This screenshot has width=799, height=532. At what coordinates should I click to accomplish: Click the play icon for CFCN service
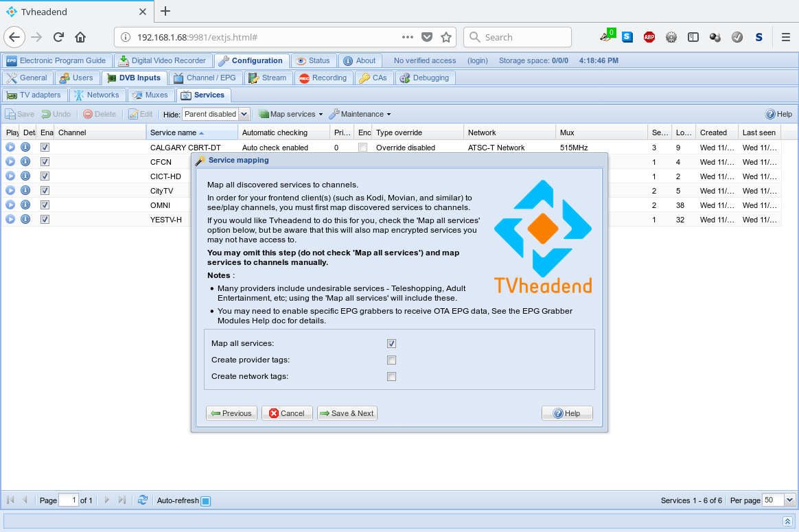click(10, 161)
